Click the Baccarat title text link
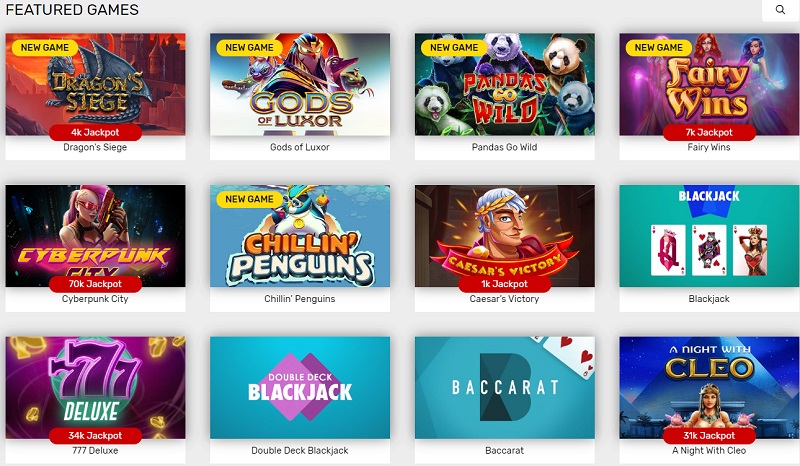Screen dimensions: 800x466 pos(505,450)
